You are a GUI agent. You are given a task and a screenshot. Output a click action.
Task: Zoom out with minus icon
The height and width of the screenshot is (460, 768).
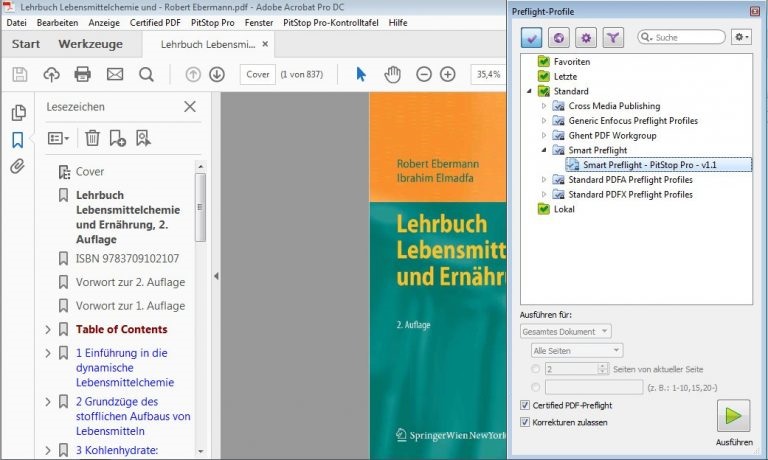424,74
